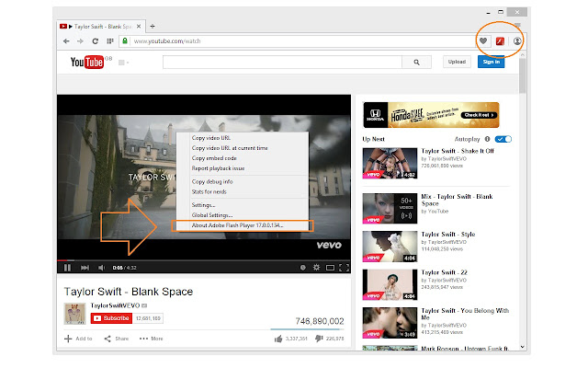Click the TaylorSwiftVEVO channel name

click(x=115, y=305)
